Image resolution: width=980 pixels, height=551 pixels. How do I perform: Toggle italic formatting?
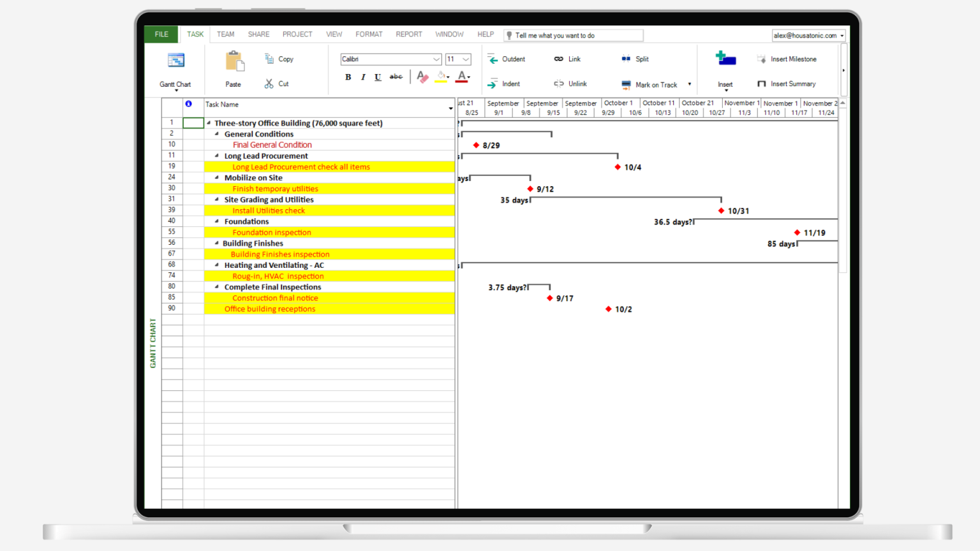click(x=363, y=77)
